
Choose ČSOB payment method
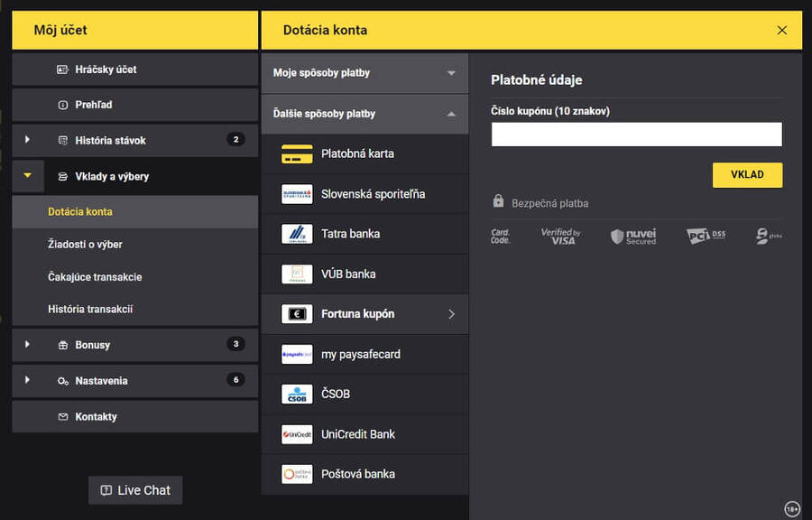coord(364,395)
